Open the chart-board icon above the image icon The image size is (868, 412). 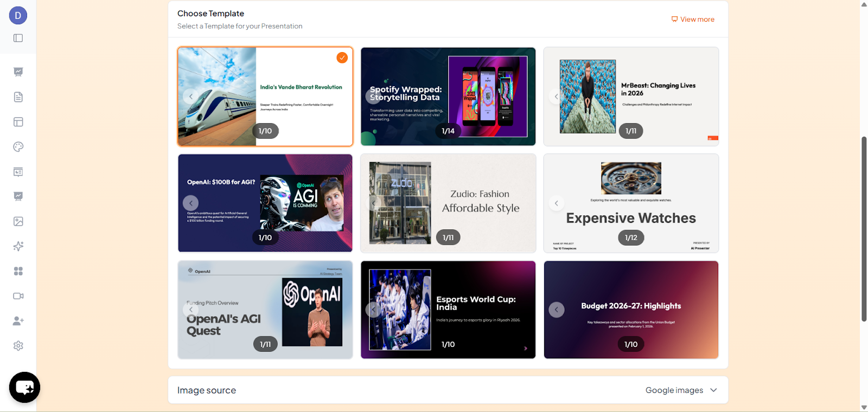[18, 196]
